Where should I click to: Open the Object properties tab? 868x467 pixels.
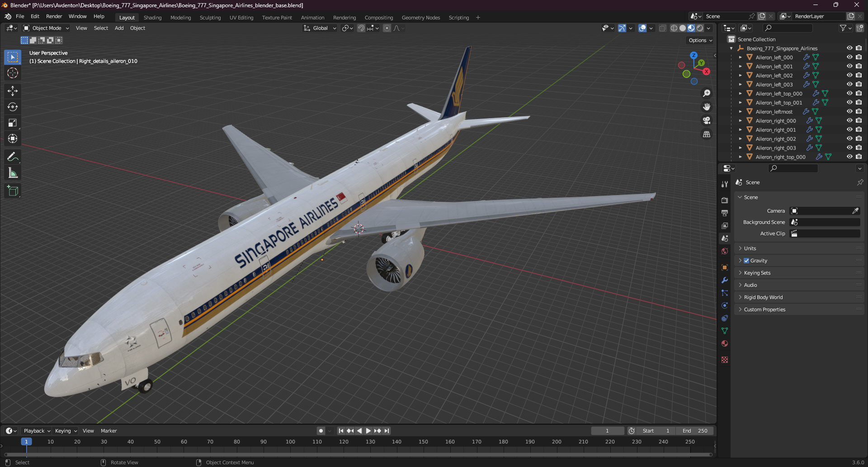[x=725, y=267]
